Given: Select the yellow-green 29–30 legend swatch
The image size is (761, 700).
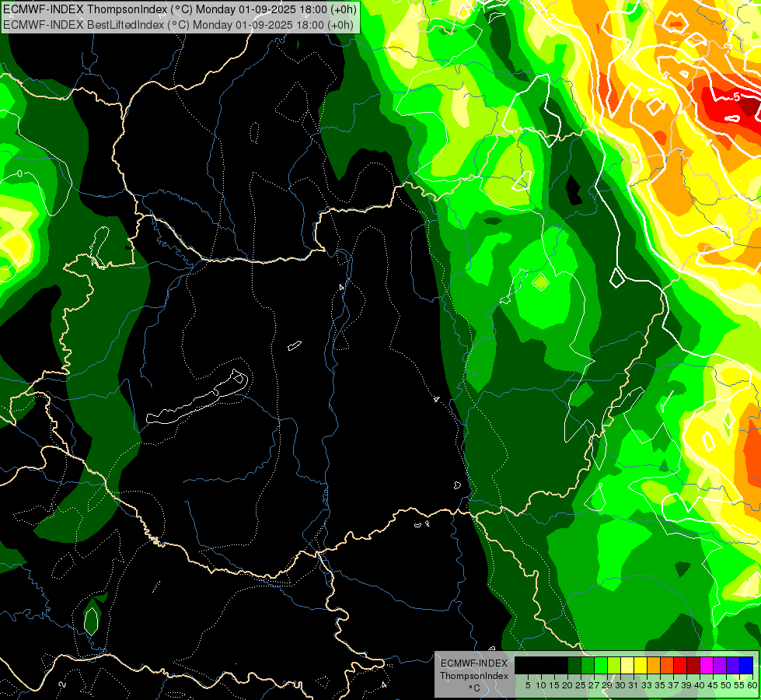Looking at the screenshot, I should (614, 665).
